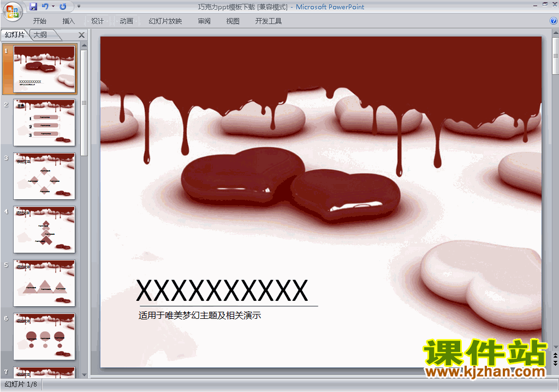Go to previous slide double-arrow button

click(555, 355)
